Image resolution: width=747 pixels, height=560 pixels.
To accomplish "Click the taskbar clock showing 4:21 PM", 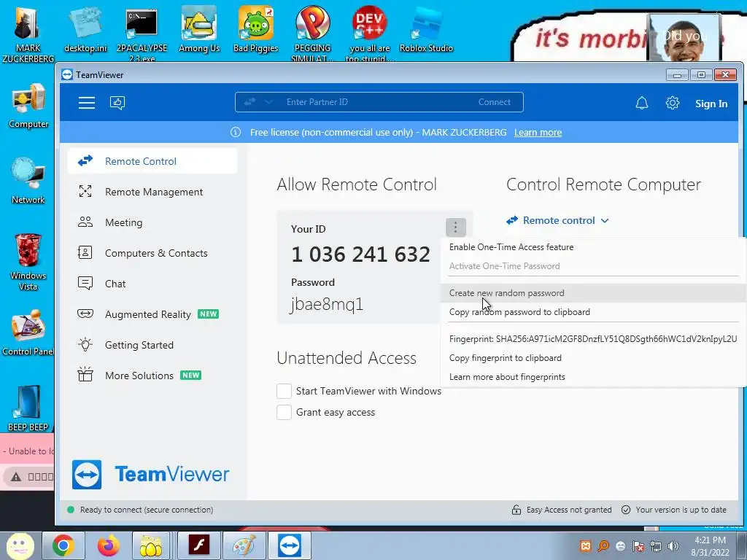I will [x=710, y=546].
